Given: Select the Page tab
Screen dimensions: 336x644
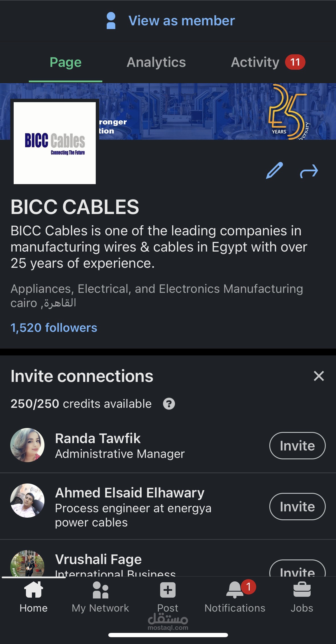Looking at the screenshot, I should pyautogui.click(x=66, y=62).
